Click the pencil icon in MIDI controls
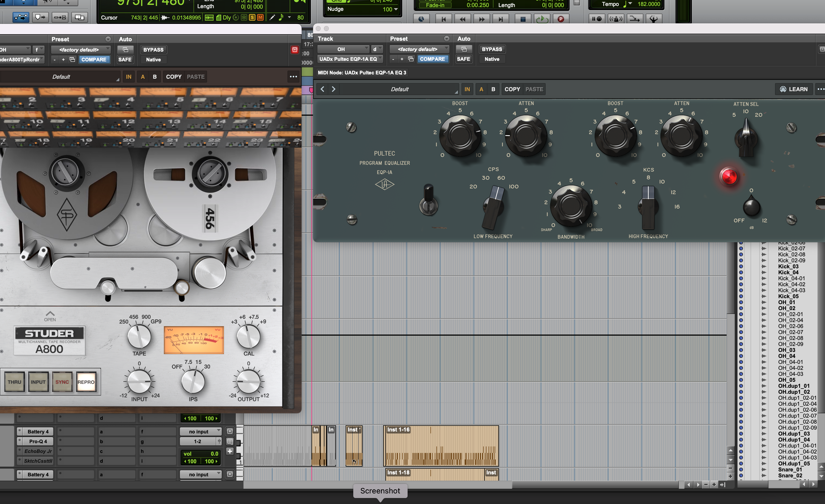 [272, 17]
